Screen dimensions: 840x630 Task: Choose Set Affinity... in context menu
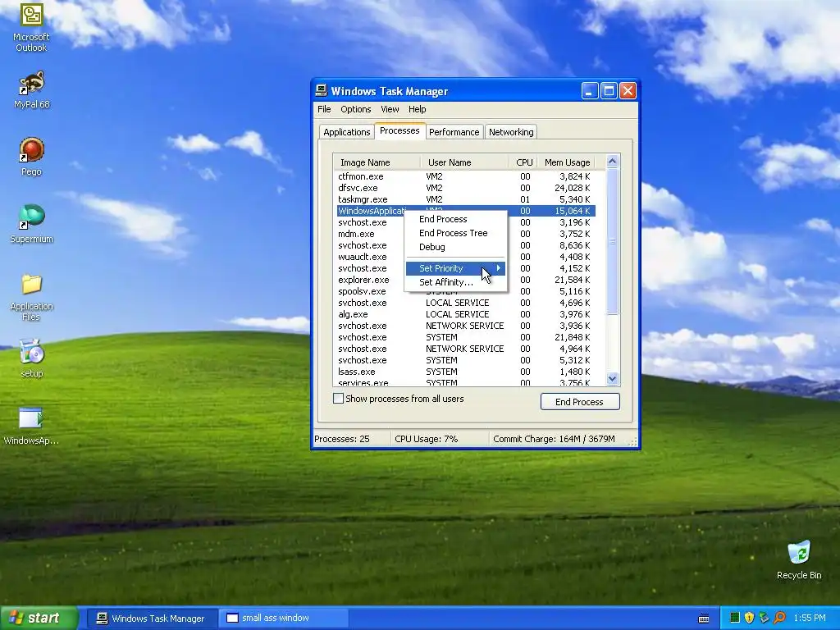tap(454, 282)
